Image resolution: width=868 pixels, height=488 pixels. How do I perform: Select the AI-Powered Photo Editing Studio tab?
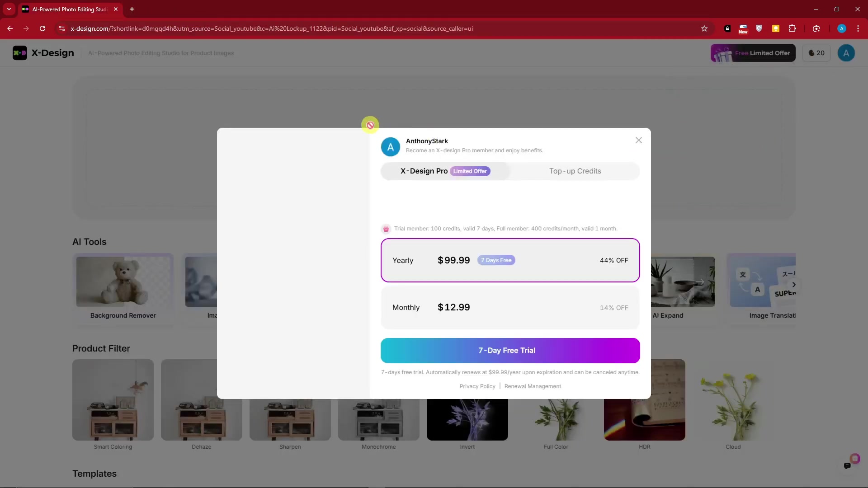point(70,9)
